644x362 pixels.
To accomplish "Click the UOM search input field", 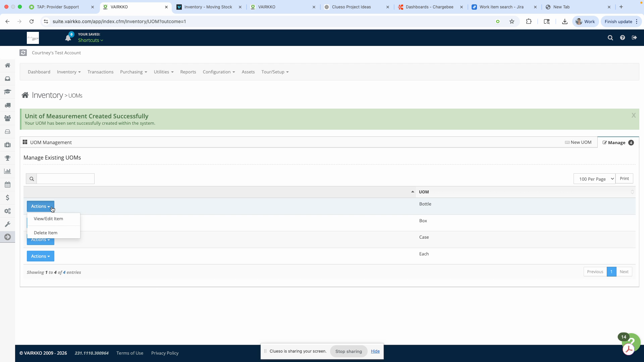I will coord(65,179).
